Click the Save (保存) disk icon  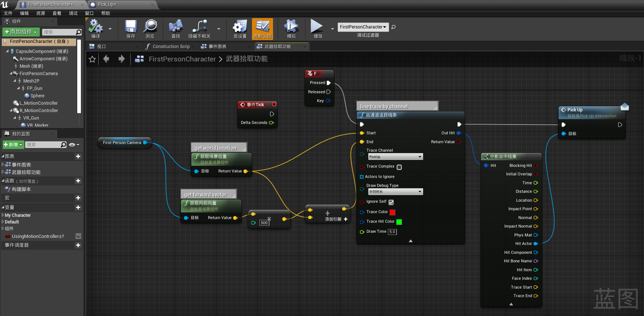(131, 27)
